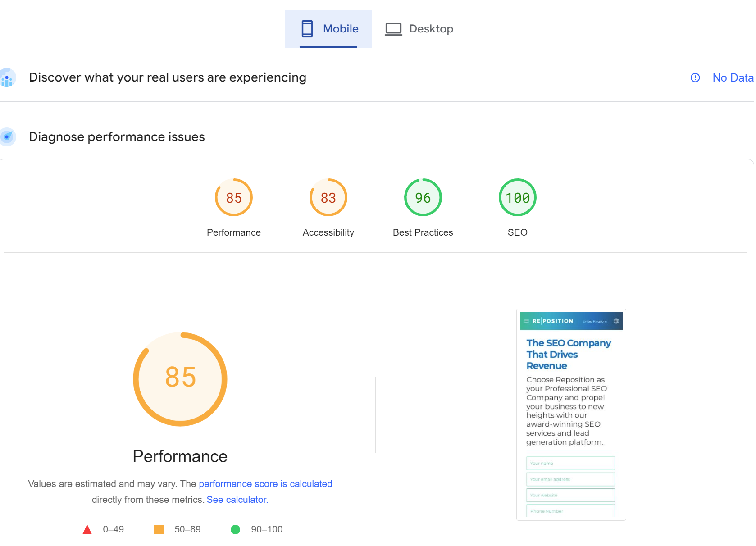
Task: Click the 0–49 legend text
Action: click(x=114, y=529)
